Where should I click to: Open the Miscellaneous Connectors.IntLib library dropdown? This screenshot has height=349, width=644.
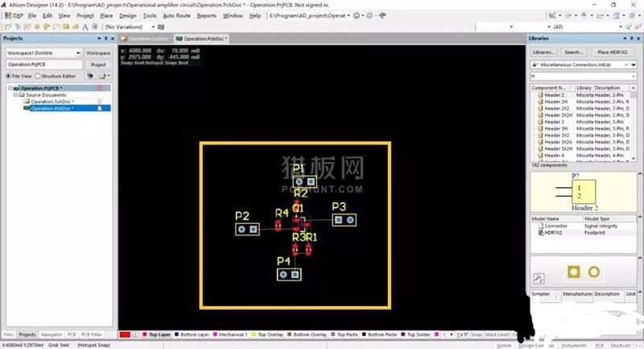coord(634,64)
